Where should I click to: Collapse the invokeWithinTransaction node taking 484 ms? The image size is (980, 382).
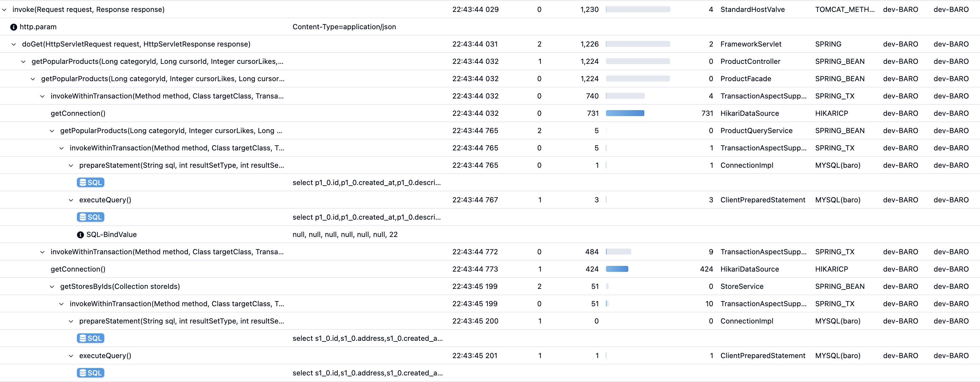(x=43, y=252)
